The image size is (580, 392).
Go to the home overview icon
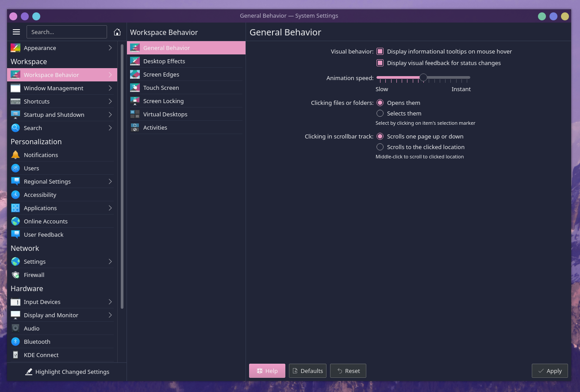click(x=117, y=32)
